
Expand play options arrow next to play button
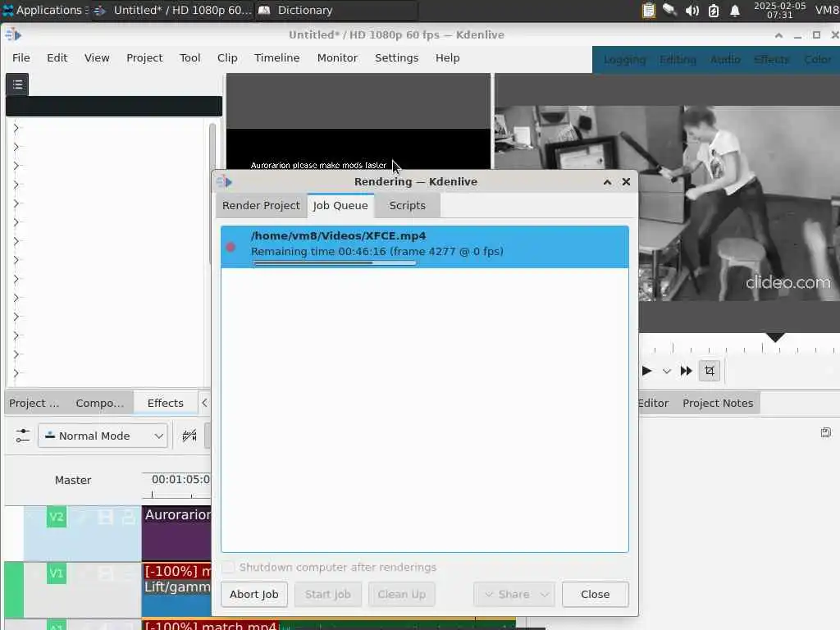(666, 371)
